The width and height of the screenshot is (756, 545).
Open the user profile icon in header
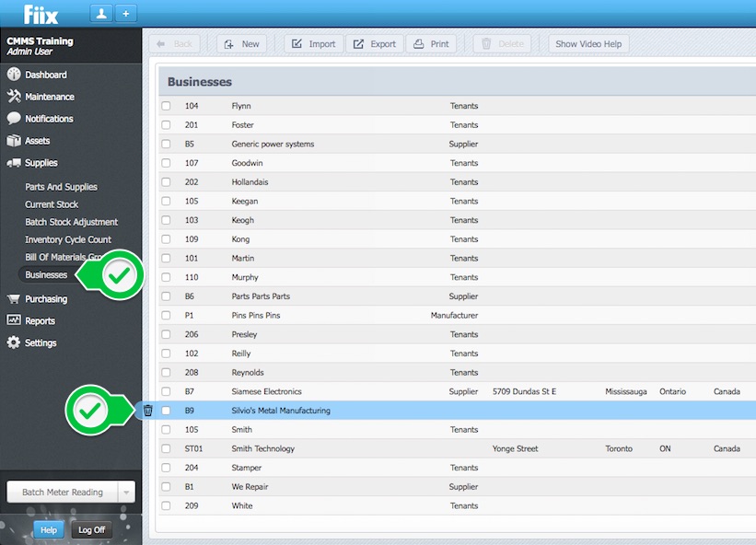click(x=101, y=14)
